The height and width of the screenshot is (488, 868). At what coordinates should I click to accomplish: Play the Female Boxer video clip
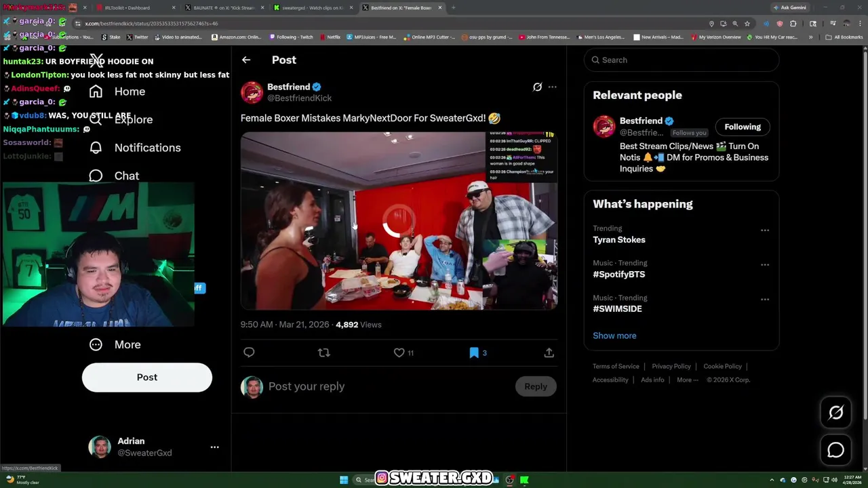(x=399, y=221)
